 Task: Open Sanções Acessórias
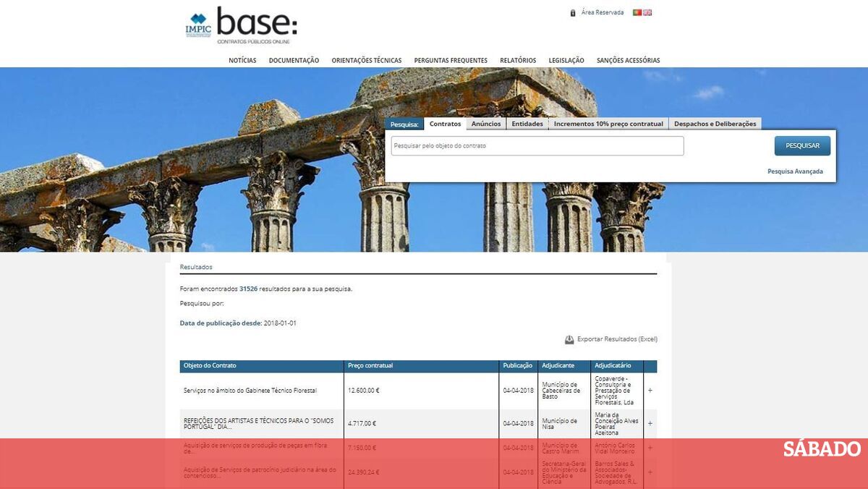tap(629, 61)
